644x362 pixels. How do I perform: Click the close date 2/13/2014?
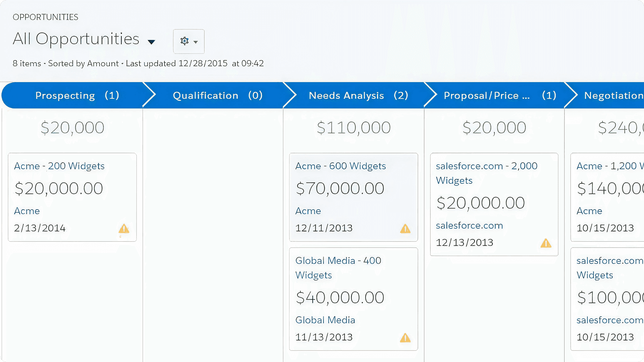[40, 228]
